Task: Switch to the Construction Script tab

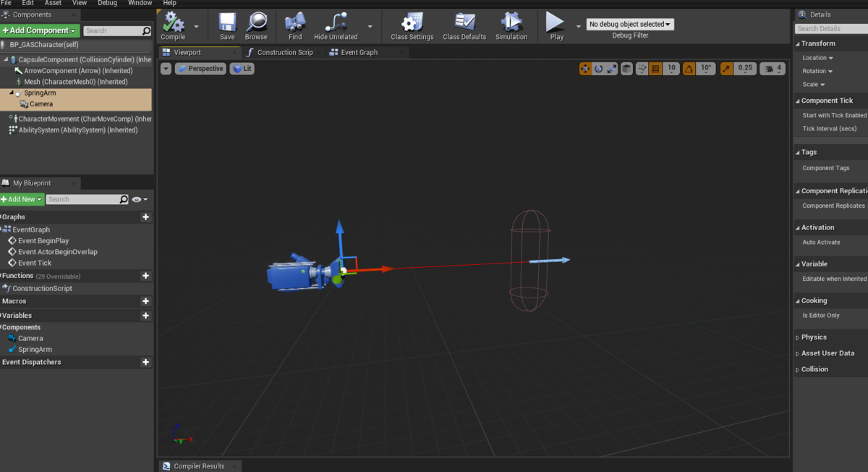Action: coord(285,52)
